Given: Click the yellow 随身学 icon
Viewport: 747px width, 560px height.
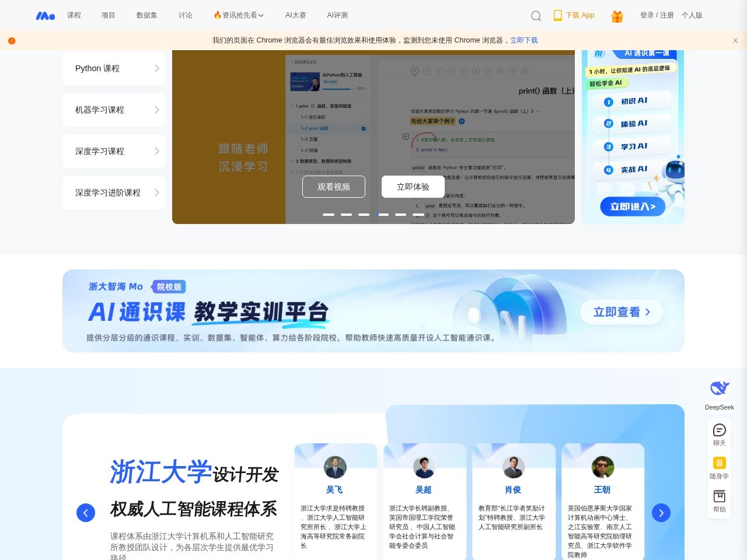Looking at the screenshot, I should pos(719,463).
